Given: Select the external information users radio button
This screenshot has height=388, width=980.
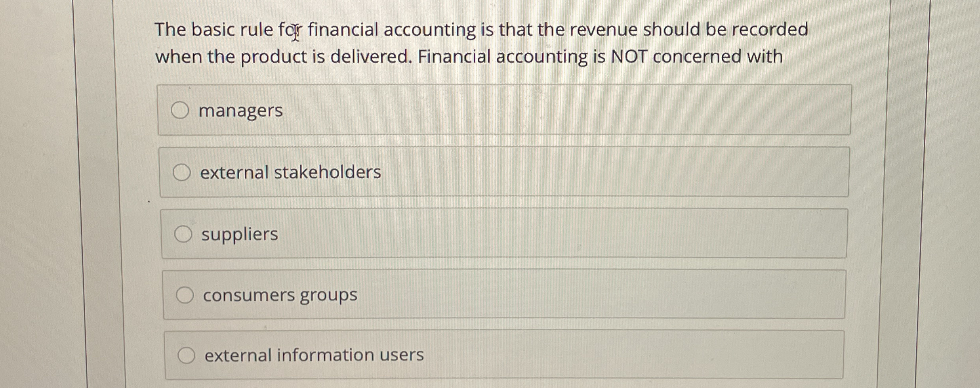Looking at the screenshot, I should pyautogui.click(x=187, y=355).
